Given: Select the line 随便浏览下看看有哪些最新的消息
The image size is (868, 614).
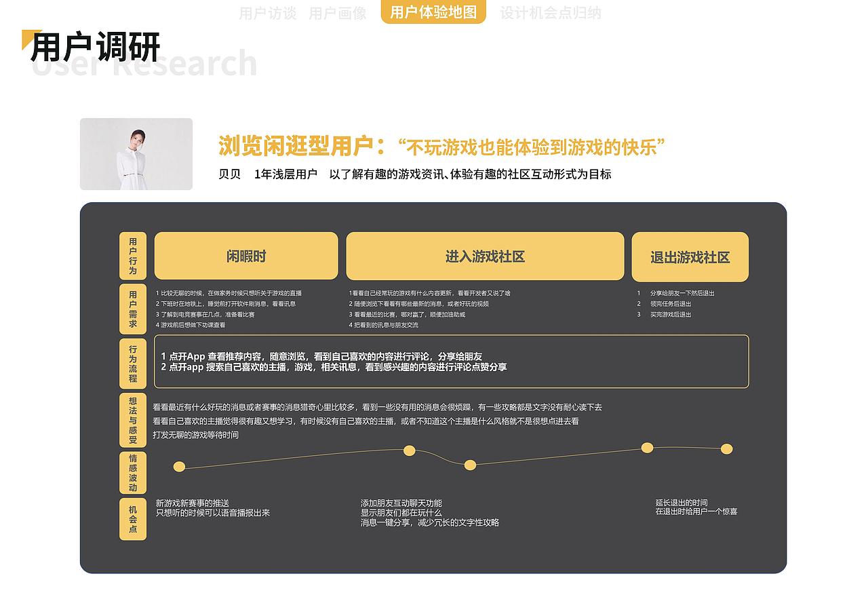Looking at the screenshot, I should coord(419,304).
